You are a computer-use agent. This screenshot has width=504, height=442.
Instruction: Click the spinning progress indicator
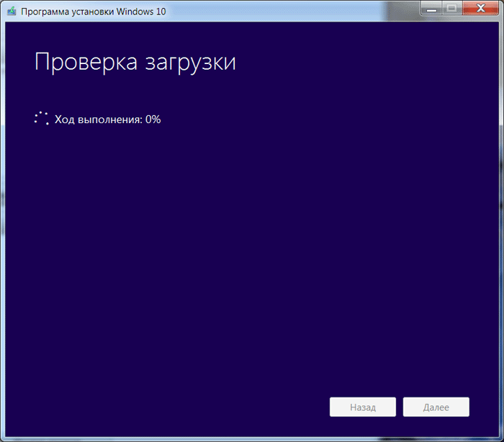pyautogui.click(x=42, y=118)
